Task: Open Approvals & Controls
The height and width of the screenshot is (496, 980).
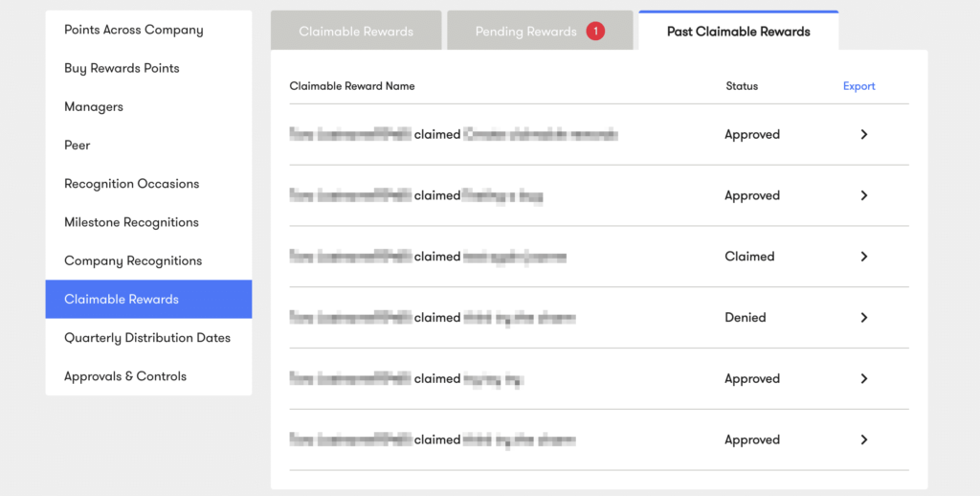Action: click(x=148, y=376)
